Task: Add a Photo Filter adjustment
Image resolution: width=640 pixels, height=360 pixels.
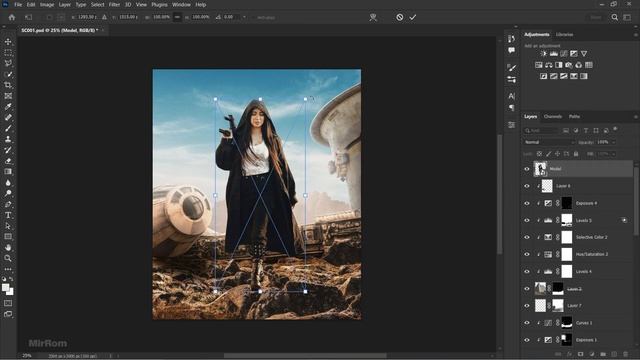Action: tap(569, 65)
